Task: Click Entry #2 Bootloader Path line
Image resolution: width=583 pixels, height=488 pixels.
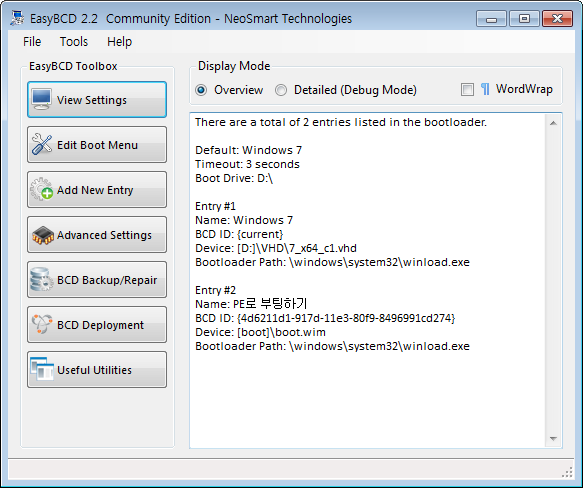Action: [332, 347]
